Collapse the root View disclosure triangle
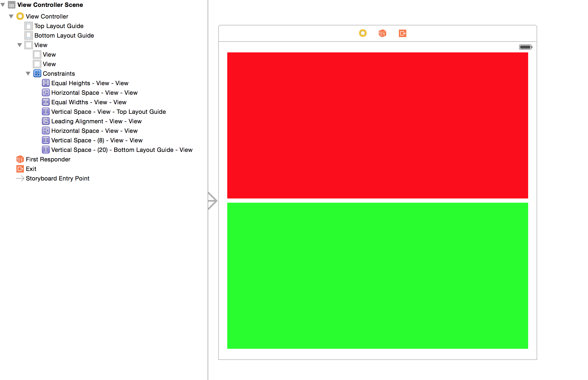588x380 pixels. [x=20, y=45]
